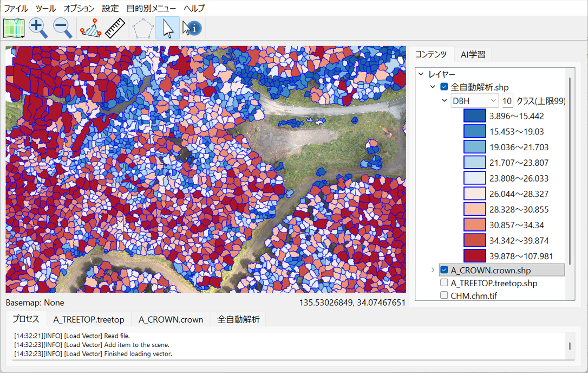Viewport: 588px width, 373px height.
Task: Choose the polygon drawing tool
Action: [142, 28]
